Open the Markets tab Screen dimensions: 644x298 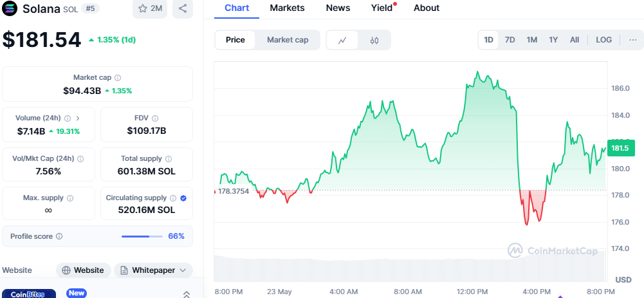click(x=287, y=8)
